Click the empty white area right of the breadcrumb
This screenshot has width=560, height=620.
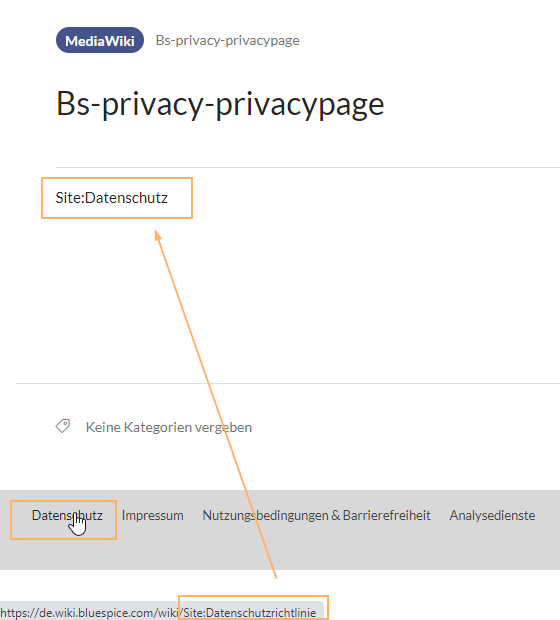pos(429,40)
